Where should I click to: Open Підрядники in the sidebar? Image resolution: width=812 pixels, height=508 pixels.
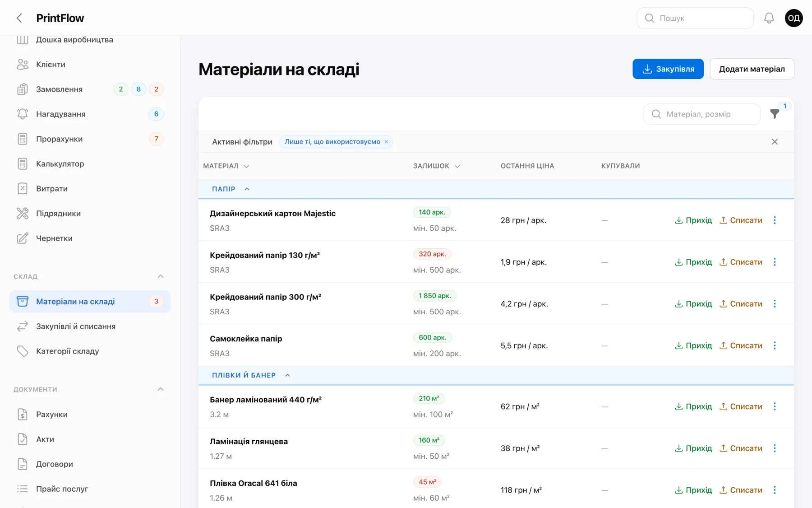(x=90, y=214)
